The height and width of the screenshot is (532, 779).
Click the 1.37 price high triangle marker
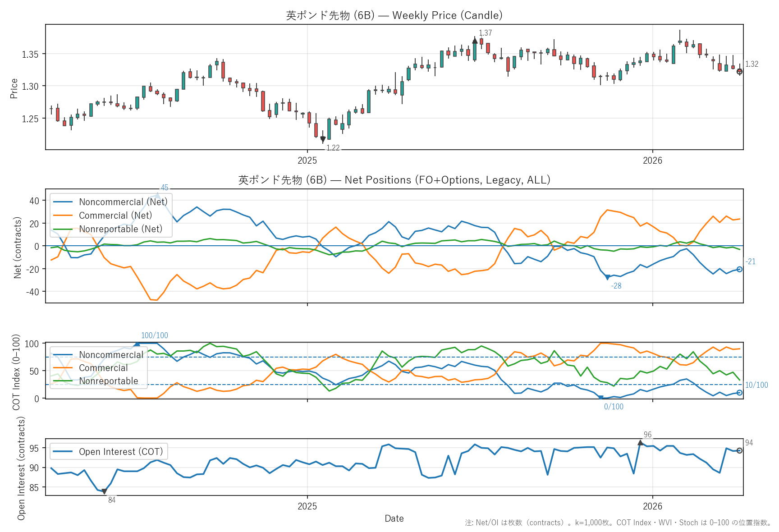(x=475, y=41)
